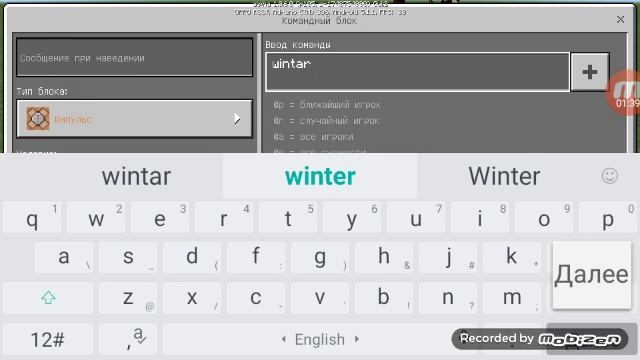Tap the Далее next key
Image resolution: width=640 pixels, height=360 pixels.
coord(591,275)
